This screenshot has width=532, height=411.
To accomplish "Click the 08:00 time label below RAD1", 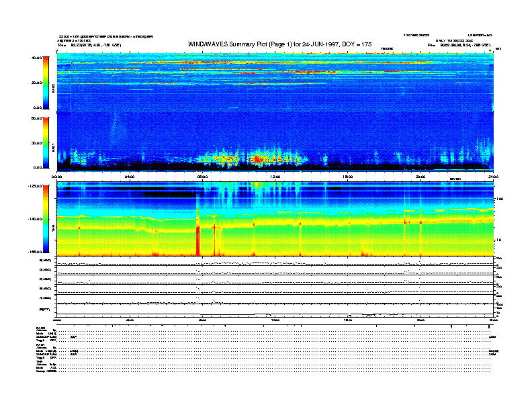I will tap(203, 177).
